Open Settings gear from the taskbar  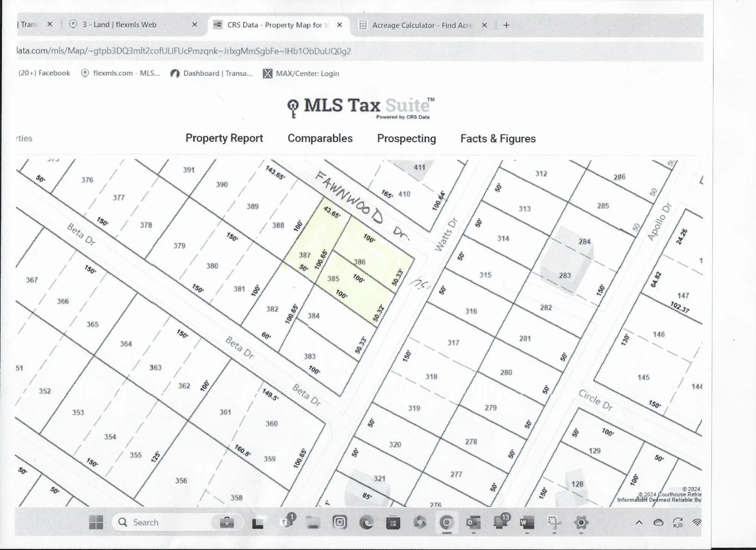(x=581, y=523)
